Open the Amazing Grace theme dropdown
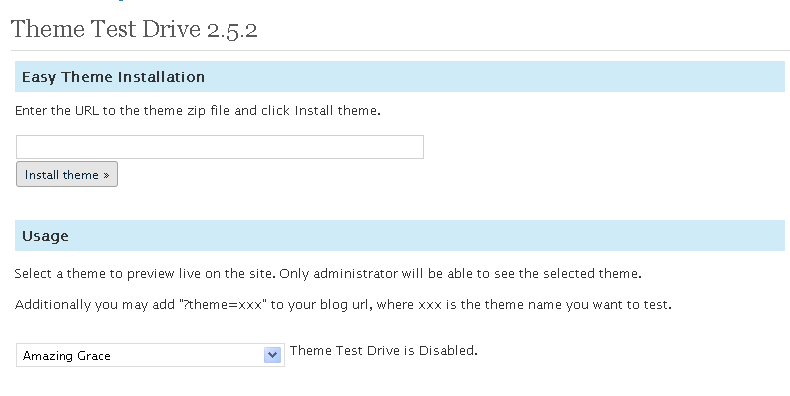Viewport: 790px width, 396px height. (150, 355)
